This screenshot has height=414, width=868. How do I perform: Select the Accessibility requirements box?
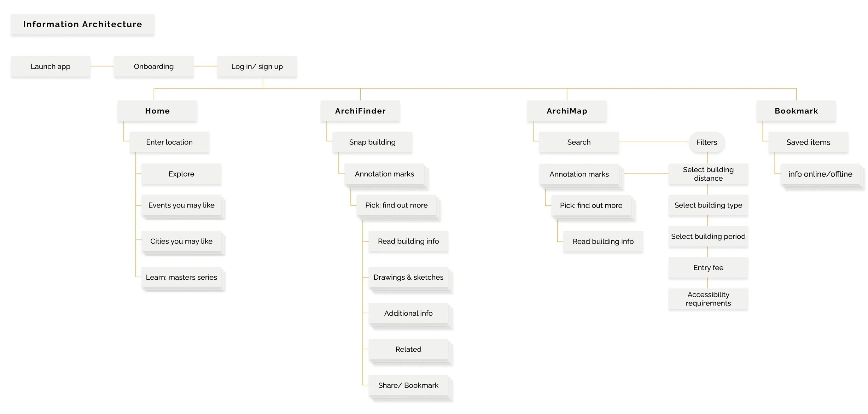(708, 299)
